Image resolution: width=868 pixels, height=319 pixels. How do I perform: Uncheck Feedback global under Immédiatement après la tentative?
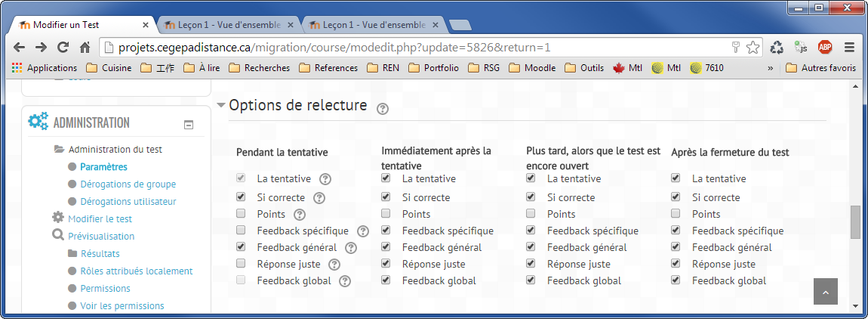pos(386,280)
